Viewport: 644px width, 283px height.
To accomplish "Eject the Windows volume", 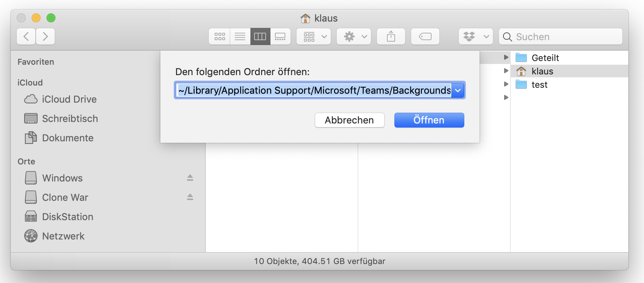I will pyautogui.click(x=190, y=178).
